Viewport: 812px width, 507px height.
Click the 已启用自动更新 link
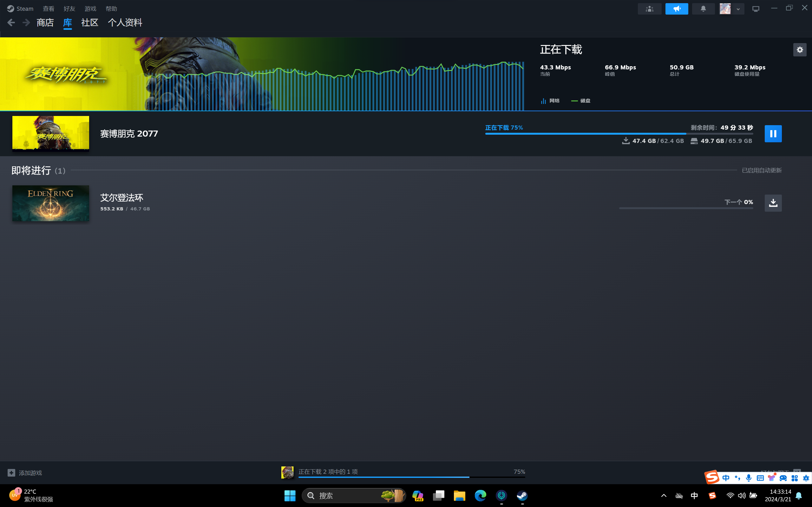point(761,170)
